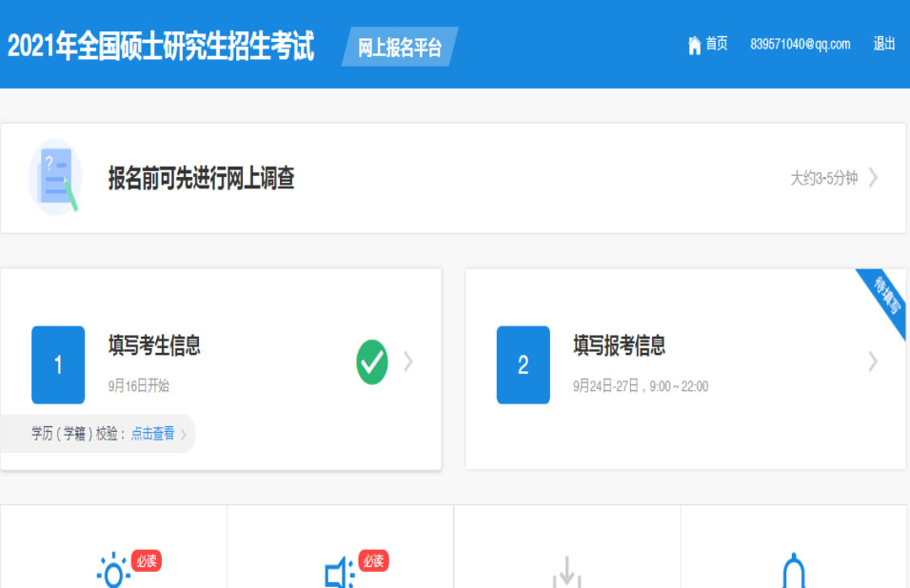This screenshot has width=910, height=588.
Task: Expand the chevron in 填写考生信息 card
Action: click(408, 362)
